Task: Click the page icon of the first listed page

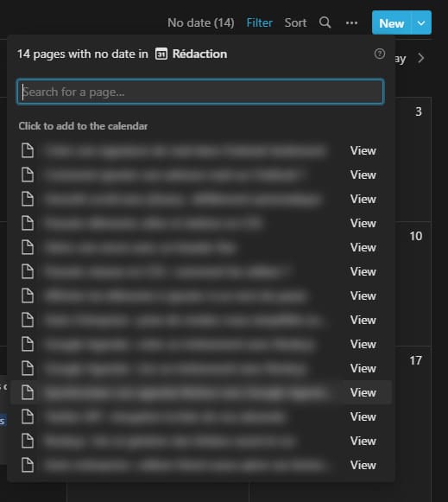Action: [28, 150]
